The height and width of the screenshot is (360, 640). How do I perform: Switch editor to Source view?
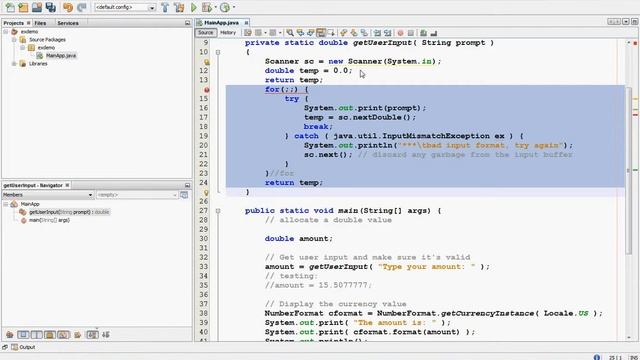coord(205,33)
